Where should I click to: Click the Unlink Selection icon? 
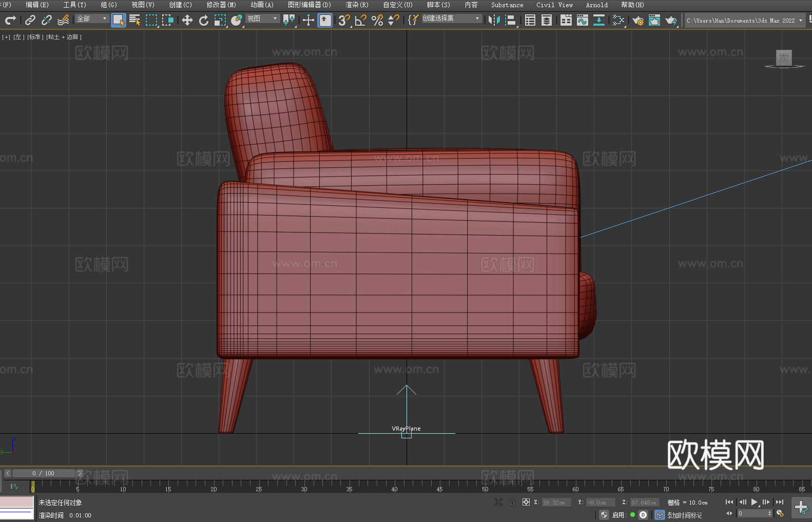pos(47,20)
